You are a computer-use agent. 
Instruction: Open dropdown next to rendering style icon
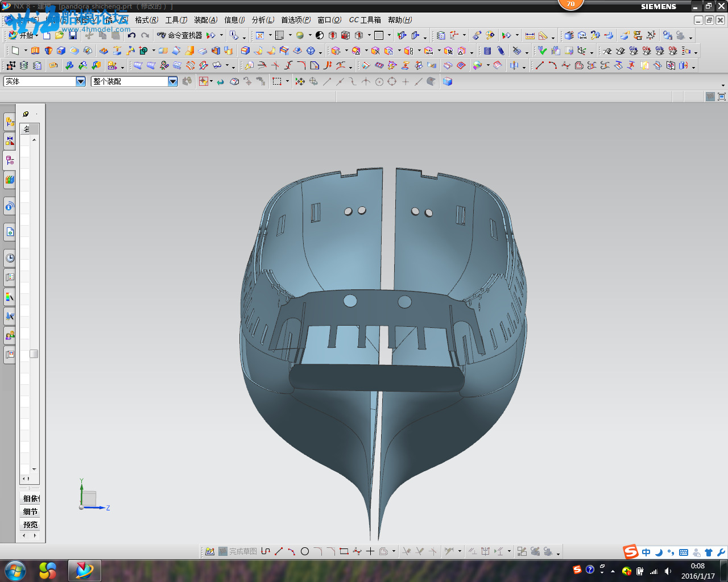(x=310, y=35)
